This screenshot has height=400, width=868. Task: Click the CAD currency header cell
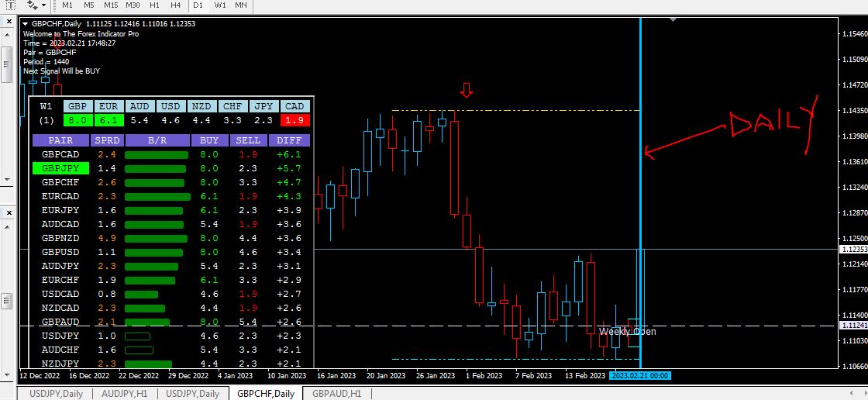coord(295,106)
